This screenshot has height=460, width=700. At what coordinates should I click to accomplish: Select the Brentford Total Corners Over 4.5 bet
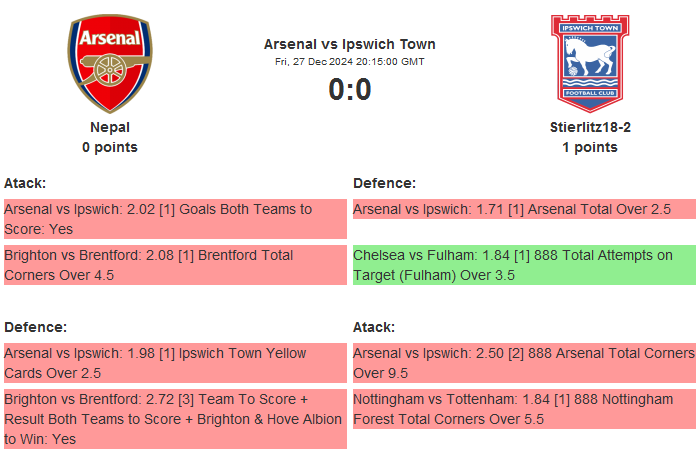tap(174, 265)
